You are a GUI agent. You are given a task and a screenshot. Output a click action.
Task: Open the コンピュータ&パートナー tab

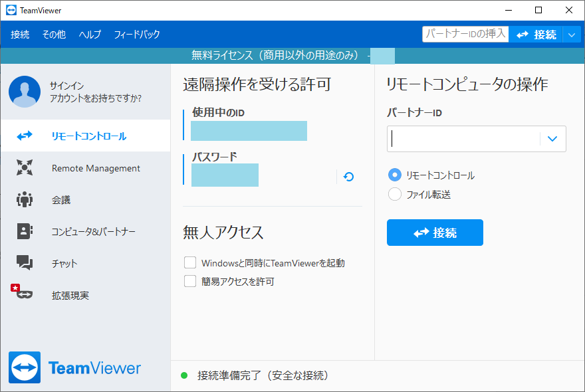(x=86, y=232)
